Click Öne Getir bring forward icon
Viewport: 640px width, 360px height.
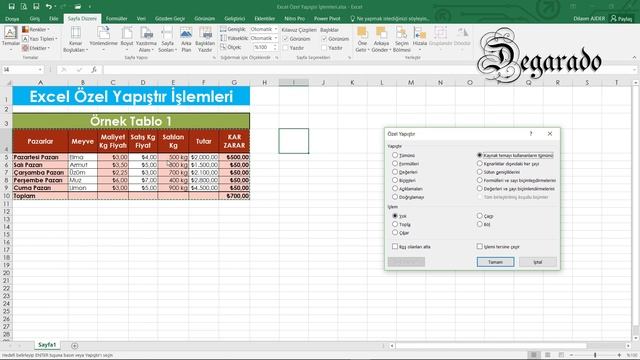[362, 39]
